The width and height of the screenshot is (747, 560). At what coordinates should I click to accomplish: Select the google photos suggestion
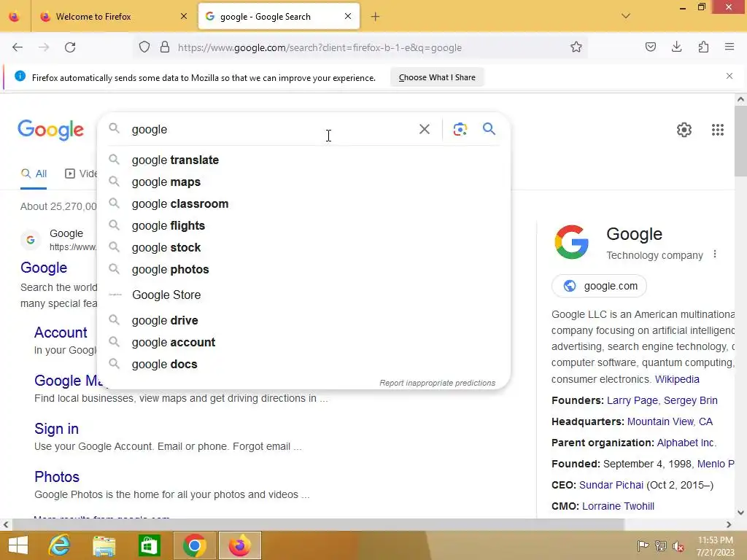(x=303, y=270)
